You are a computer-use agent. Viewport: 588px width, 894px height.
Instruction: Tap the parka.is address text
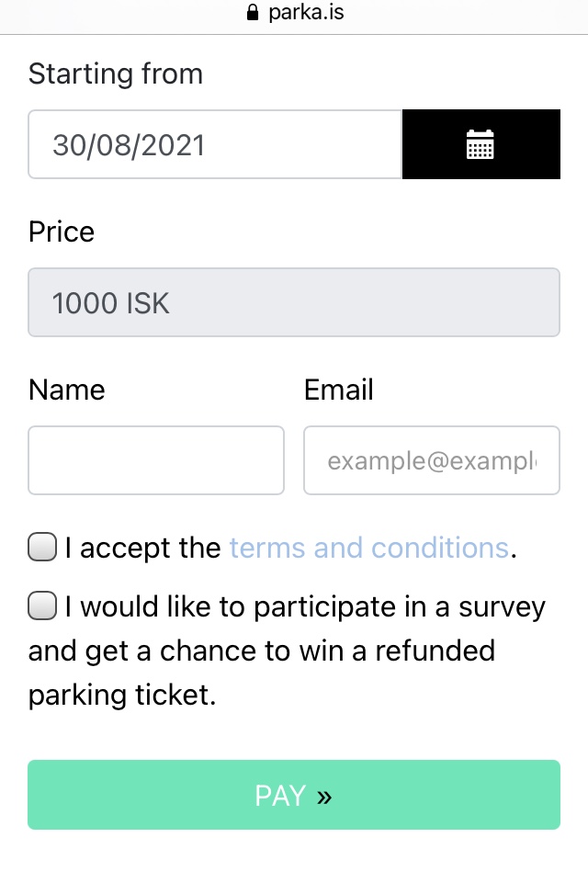pyautogui.click(x=307, y=14)
